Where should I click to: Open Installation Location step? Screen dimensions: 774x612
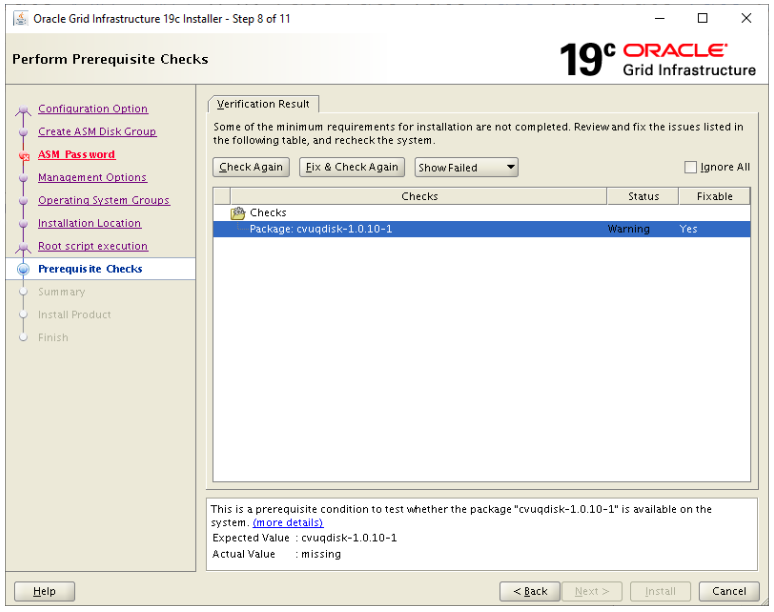pos(89,224)
